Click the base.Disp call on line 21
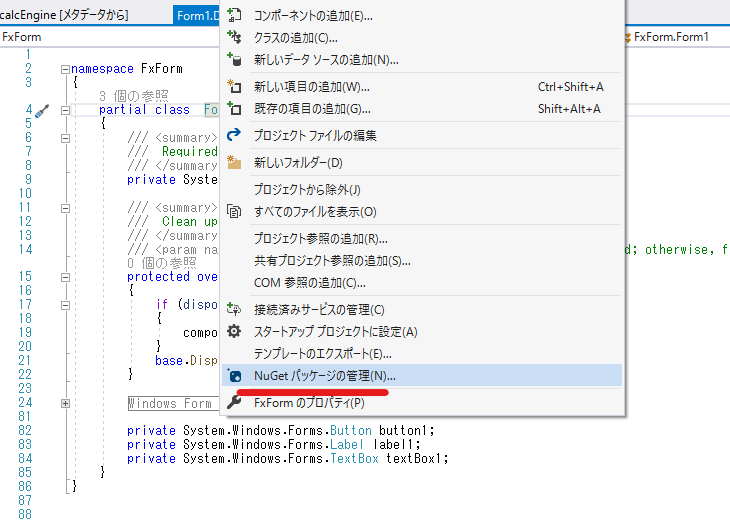This screenshot has height=525, width=730. tap(186, 361)
